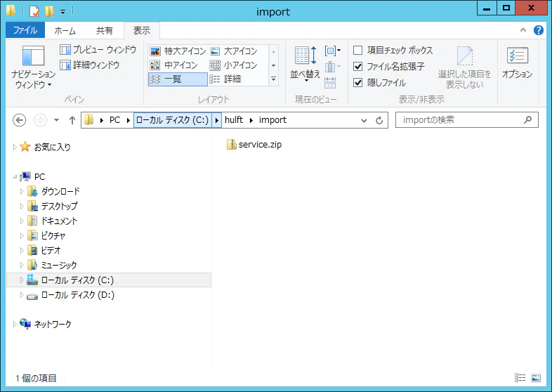Click the importの検索 search box
The width and height of the screenshot is (552, 392).
point(466,120)
